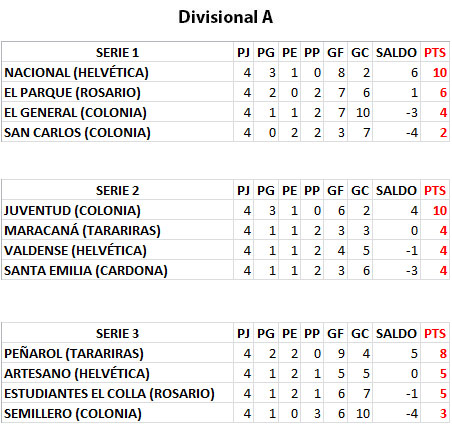Screen dimensions: 452x432
Task: Click the GF header in Serie 3
Action: point(335,333)
